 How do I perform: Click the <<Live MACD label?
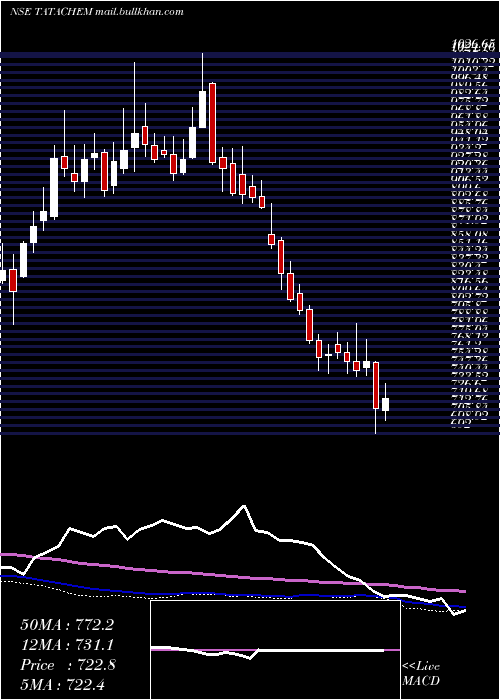(x=421, y=674)
